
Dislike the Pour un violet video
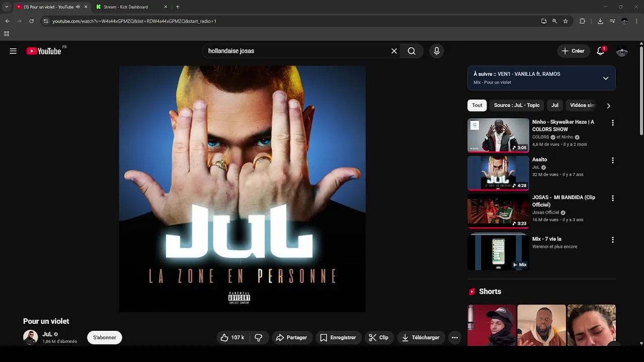[x=259, y=337]
